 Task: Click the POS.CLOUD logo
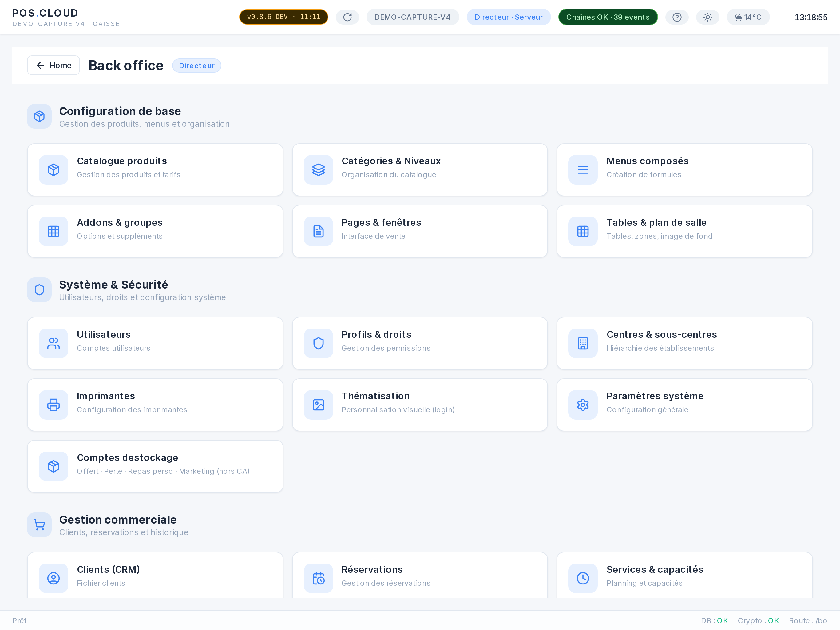45,13
